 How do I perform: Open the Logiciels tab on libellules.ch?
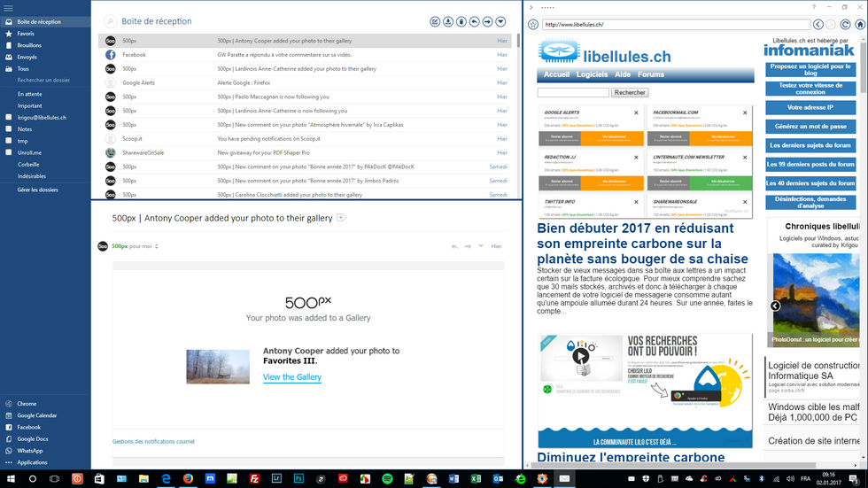(x=592, y=74)
